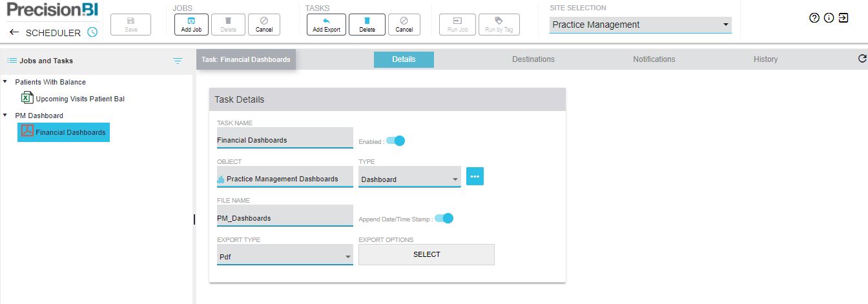The height and width of the screenshot is (304, 868).
Task: Open object browser ellipsis button
Action: coord(475,176)
